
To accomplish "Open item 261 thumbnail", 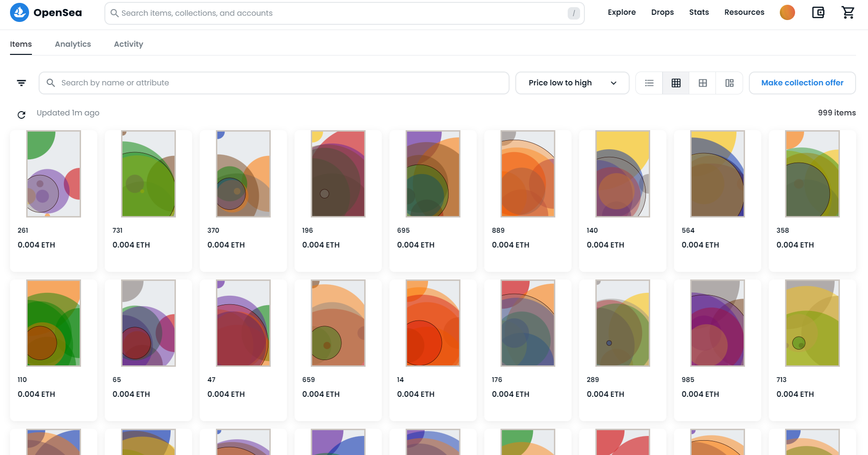I will coord(53,174).
